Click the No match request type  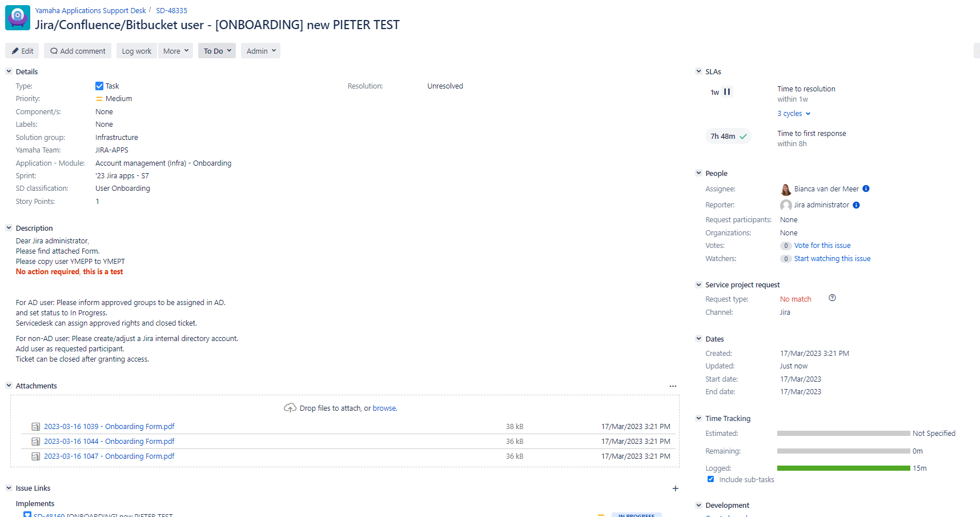[796, 299]
